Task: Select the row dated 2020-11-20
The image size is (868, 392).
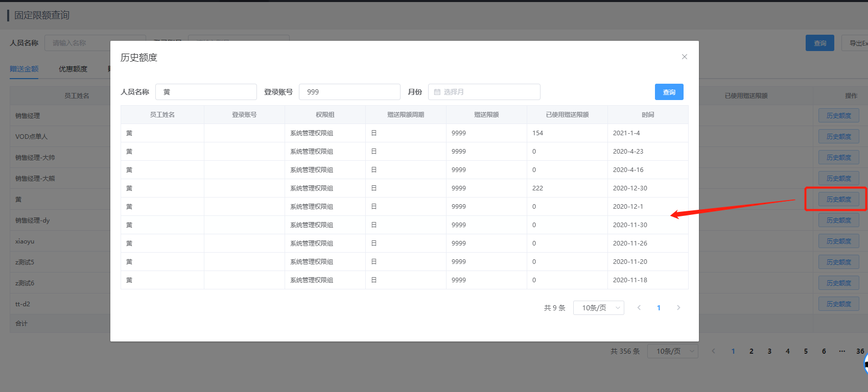Action: coord(405,262)
